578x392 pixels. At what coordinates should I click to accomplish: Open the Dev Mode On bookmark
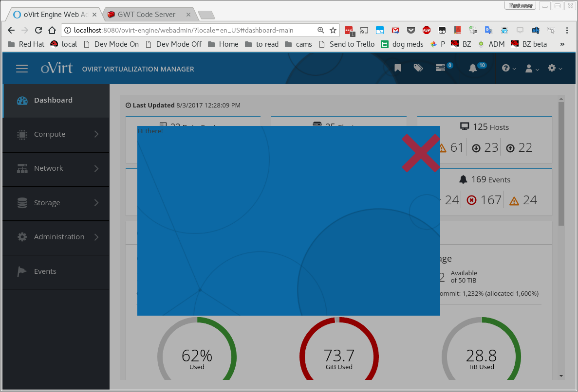[112, 44]
